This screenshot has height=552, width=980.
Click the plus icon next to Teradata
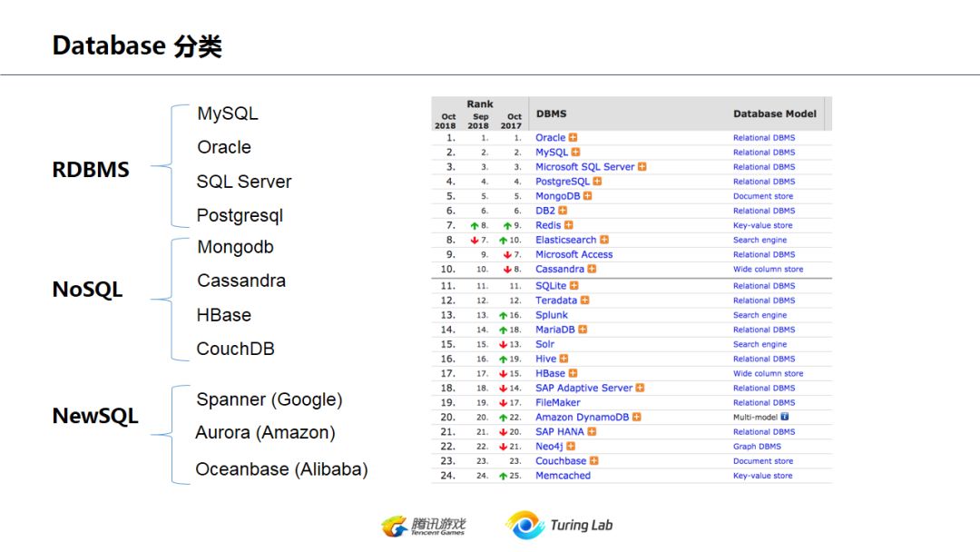click(584, 301)
